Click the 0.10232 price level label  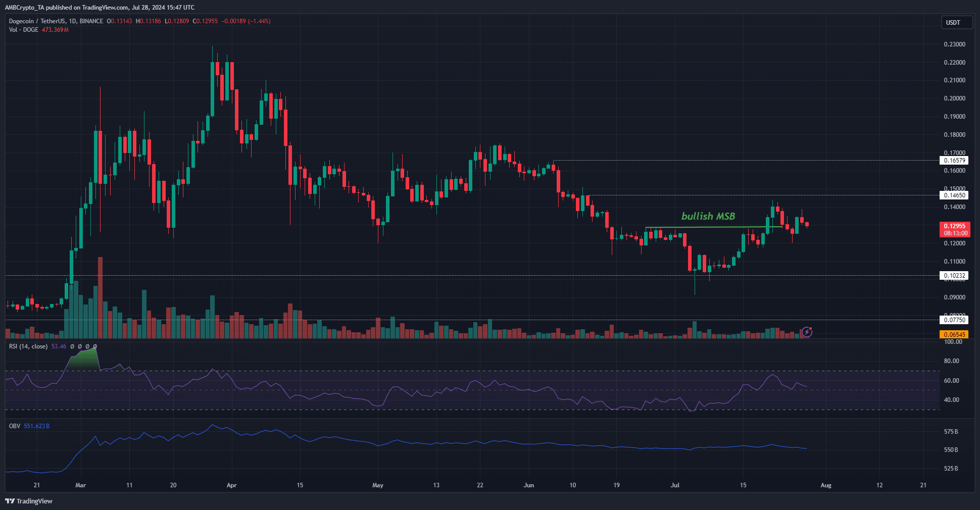[x=954, y=276]
